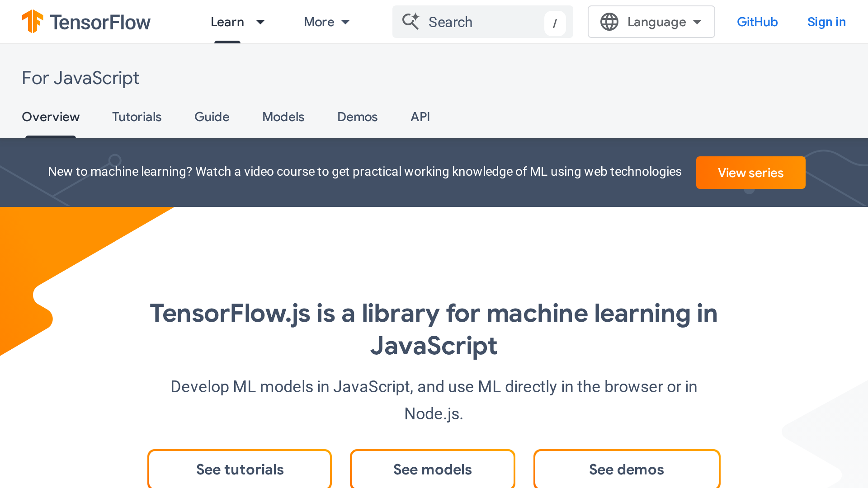Switch to the Guide tab
Viewport: 868px width, 488px height.
(x=212, y=117)
